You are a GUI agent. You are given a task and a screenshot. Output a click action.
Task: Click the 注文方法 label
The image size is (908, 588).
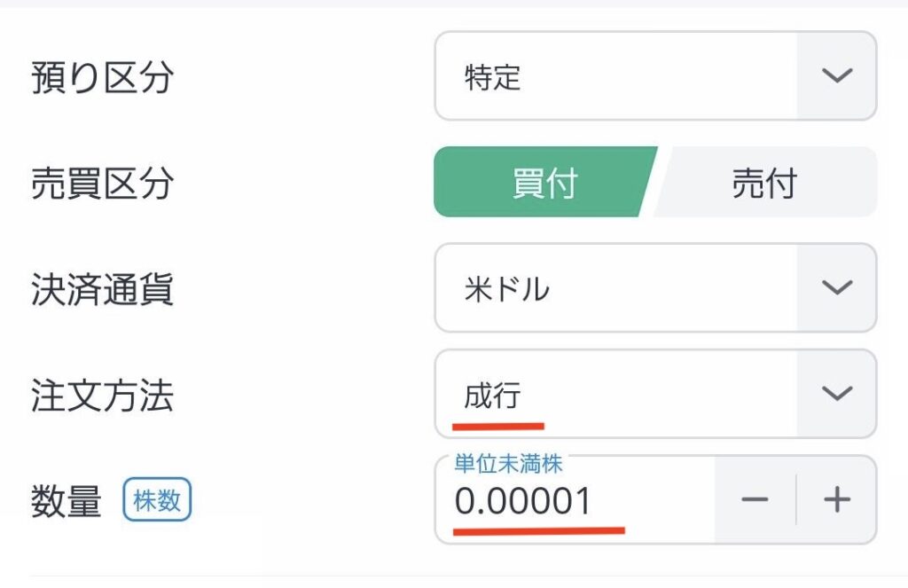tap(102, 396)
